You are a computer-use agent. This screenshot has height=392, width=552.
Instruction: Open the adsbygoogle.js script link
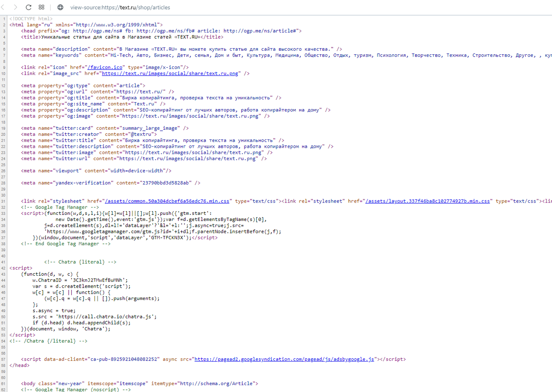(x=284, y=359)
